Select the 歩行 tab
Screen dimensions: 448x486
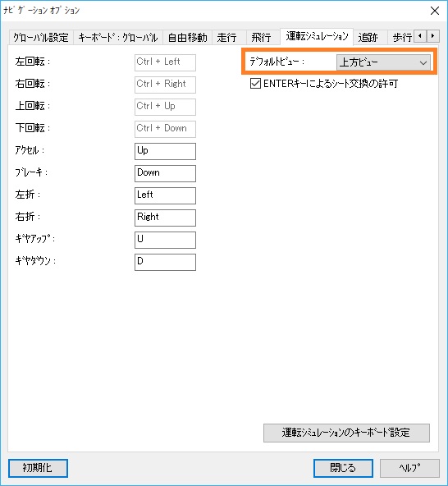[x=402, y=38]
